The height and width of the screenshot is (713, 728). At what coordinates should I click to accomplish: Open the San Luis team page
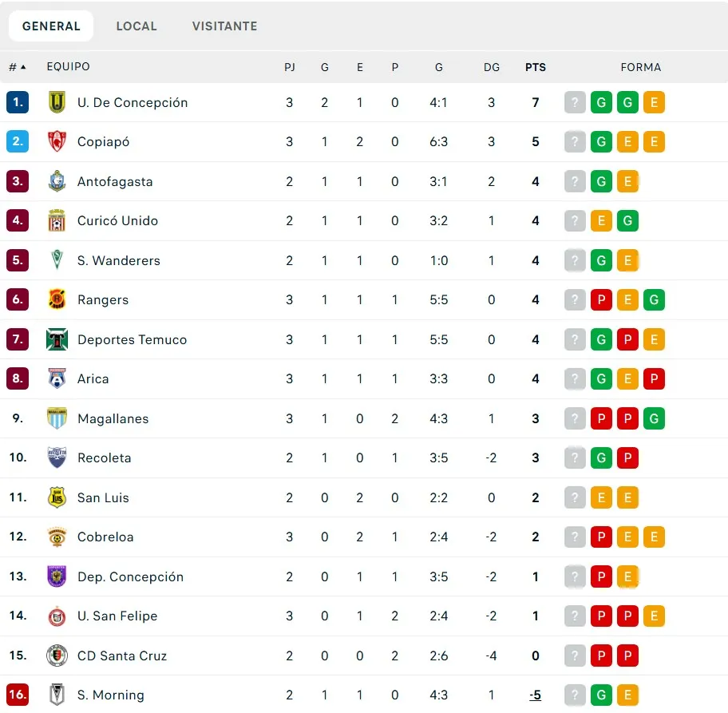103,497
